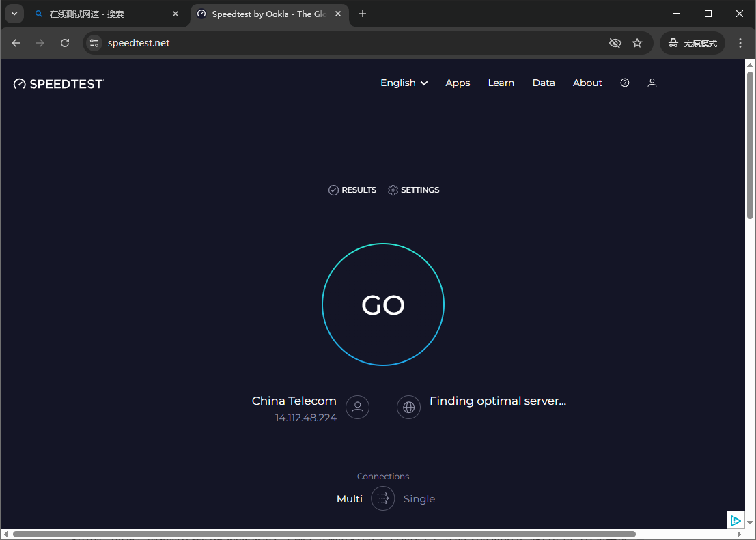Switch to the Speedtest by Ookla tab
This screenshot has height=540, width=756.
(266, 14)
